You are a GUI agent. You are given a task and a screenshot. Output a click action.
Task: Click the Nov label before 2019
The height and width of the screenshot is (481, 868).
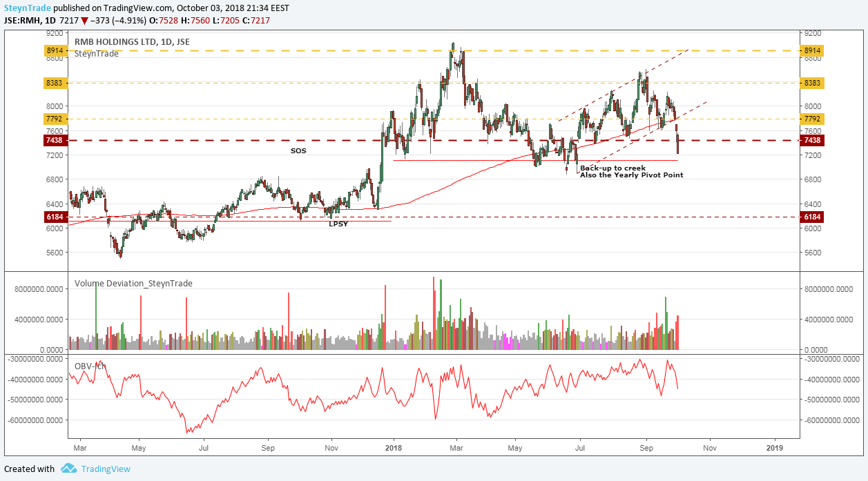[x=709, y=447]
